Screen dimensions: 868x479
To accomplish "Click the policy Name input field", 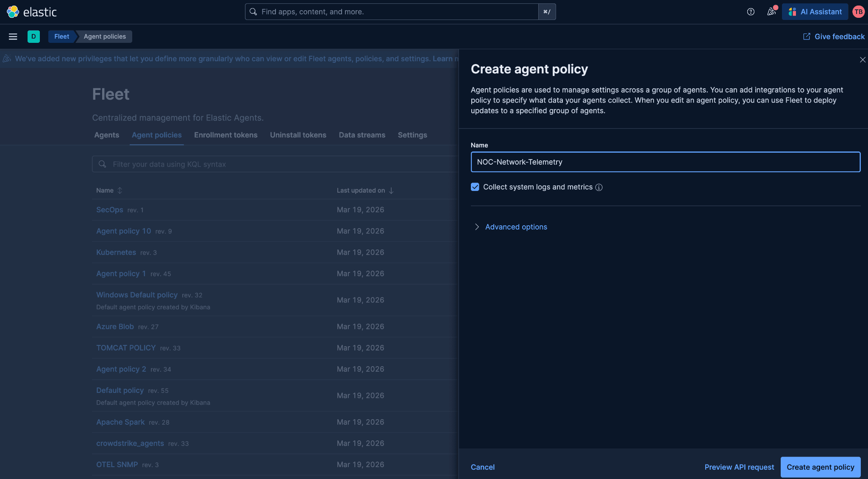I will tap(665, 162).
